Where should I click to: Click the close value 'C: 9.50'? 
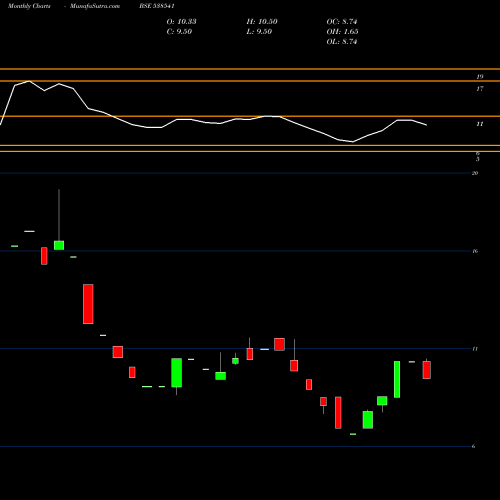click(x=179, y=32)
